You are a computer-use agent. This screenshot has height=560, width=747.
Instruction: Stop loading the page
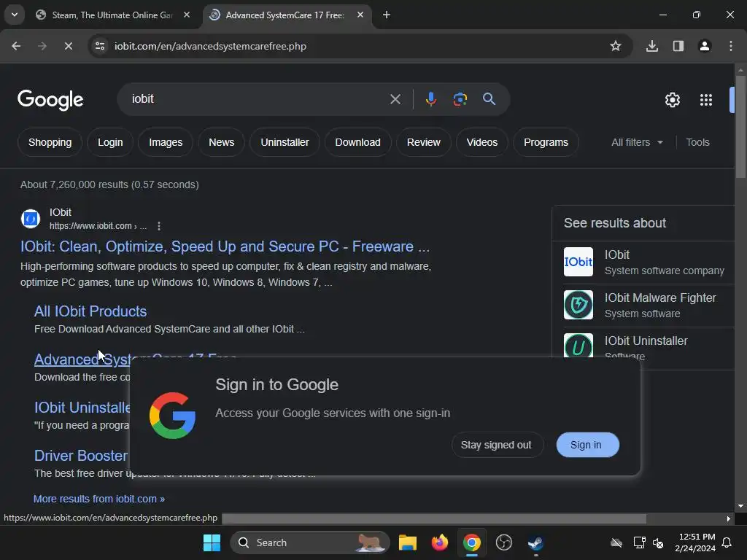[68, 46]
